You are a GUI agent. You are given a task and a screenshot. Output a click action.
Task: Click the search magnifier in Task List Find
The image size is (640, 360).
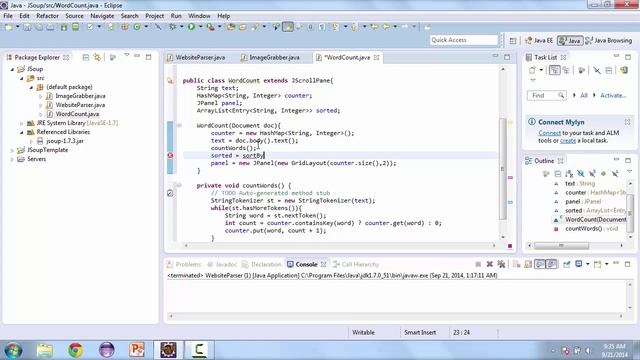pyautogui.click(x=561, y=96)
